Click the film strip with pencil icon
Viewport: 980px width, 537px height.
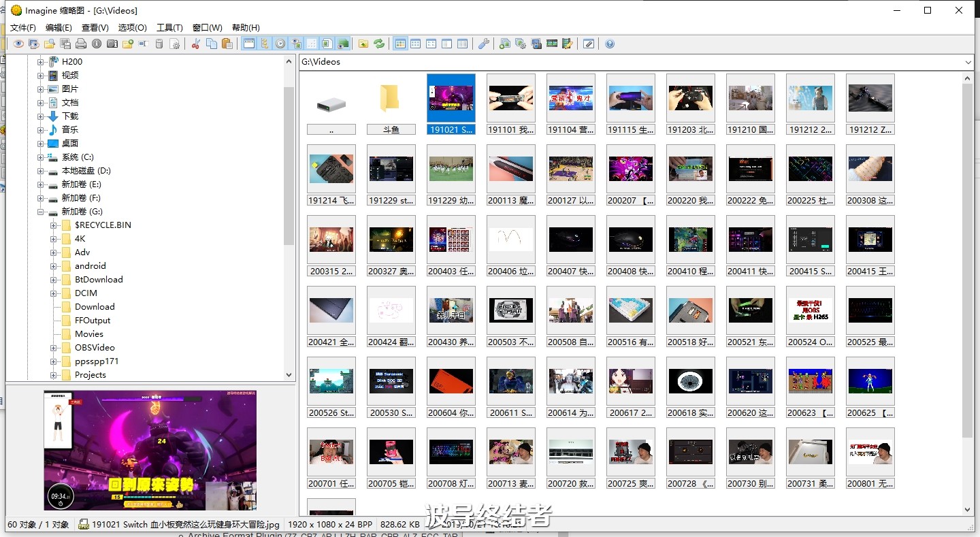coord(568,44)
